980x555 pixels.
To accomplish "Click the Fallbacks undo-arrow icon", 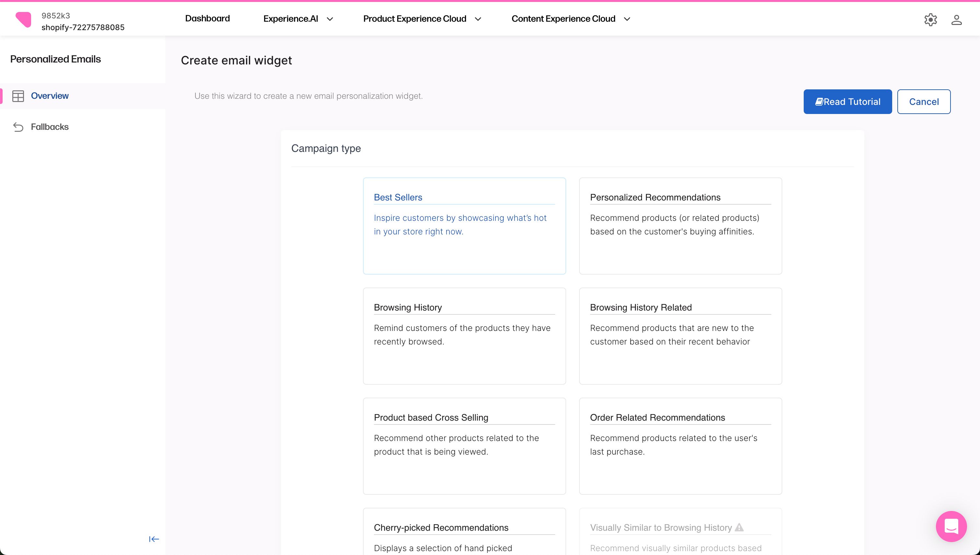I will pyautogui.click(x=18, y=127).
